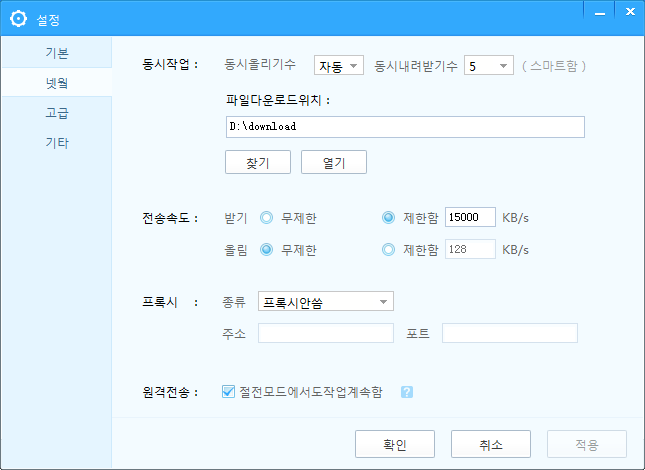This screenshot has height=470, width=645.
Task: Expand the 동시내려받기수 dropdown showing 5
Action: coord(489,65)
